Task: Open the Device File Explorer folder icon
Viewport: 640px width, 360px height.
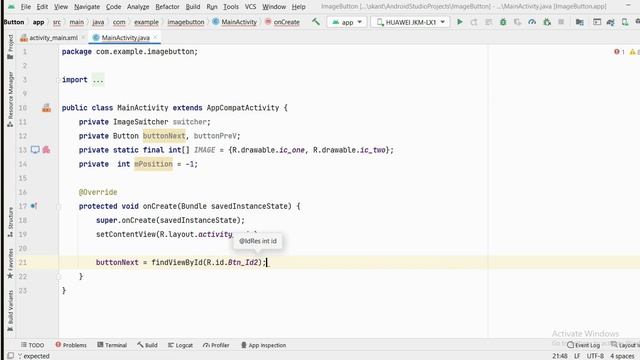Action: 579,22
